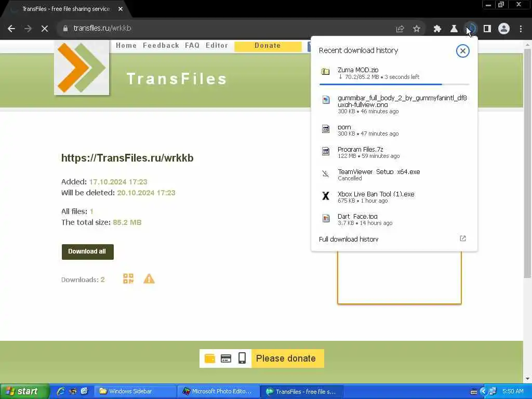
Task: Click the browser forward arrow
Action: (28, 29)
